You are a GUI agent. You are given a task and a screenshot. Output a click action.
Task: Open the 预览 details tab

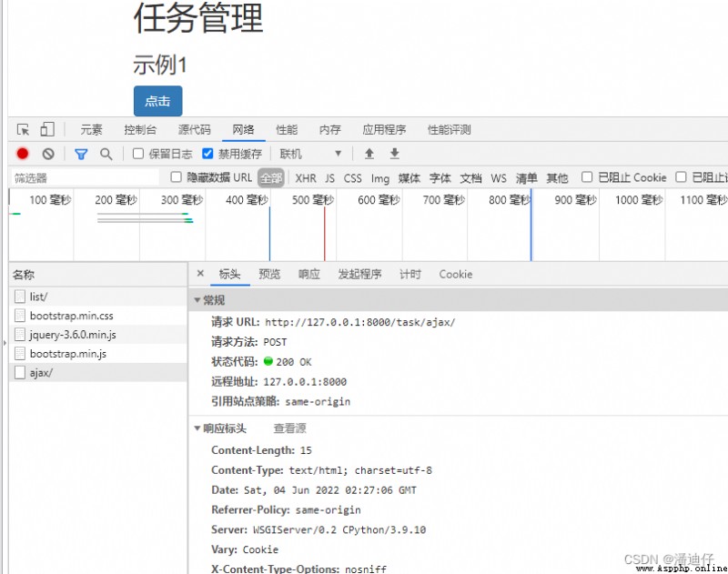(269, 274)
